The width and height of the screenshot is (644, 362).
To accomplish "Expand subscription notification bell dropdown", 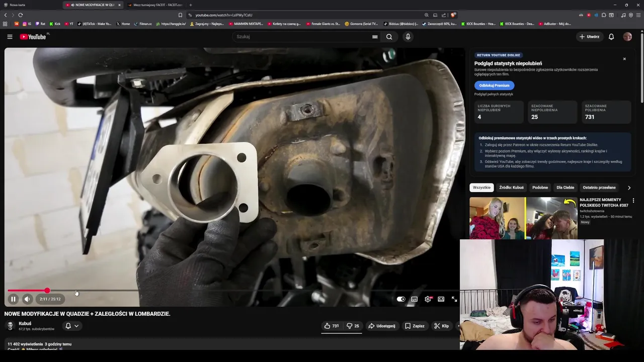I will pos(72,326).
